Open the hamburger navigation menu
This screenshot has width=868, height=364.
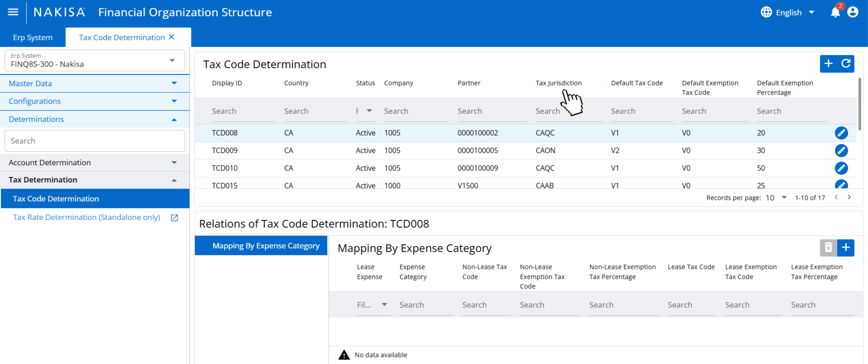(x=13, y=12)
